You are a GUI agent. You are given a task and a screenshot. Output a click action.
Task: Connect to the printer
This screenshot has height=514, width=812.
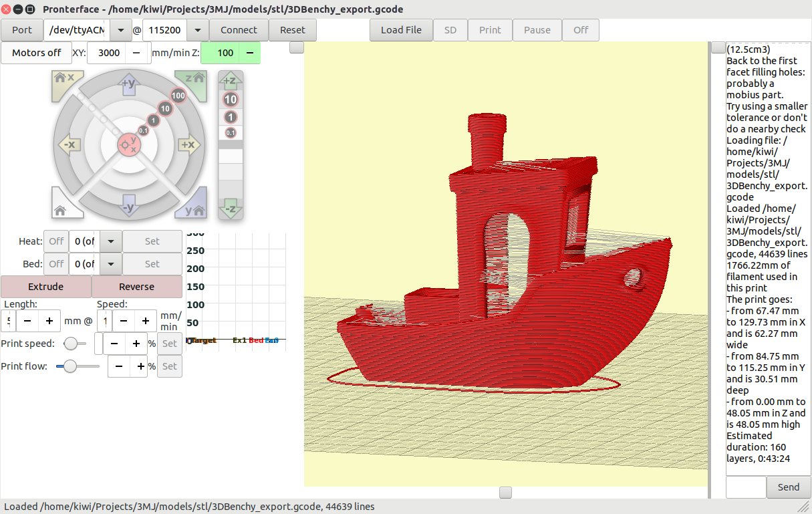coord(239,29)
